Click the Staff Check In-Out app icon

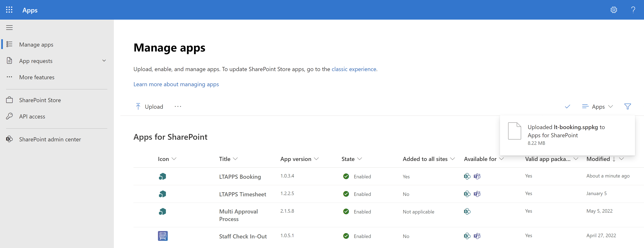(162, 236)
